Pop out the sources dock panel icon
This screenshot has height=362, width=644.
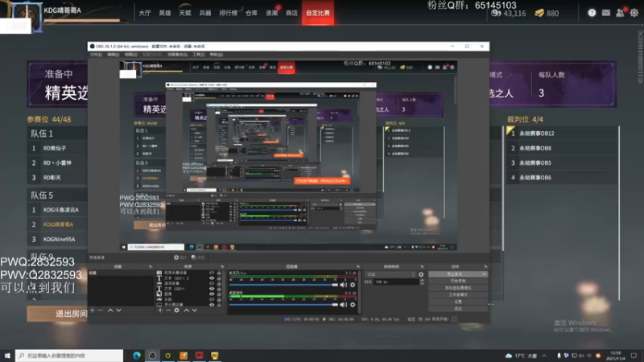pyautogui.click(x=222, y=267)
